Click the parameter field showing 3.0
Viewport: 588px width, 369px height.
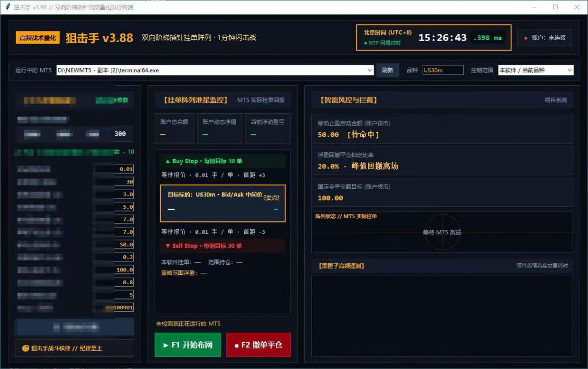click(x=124, y=194)
